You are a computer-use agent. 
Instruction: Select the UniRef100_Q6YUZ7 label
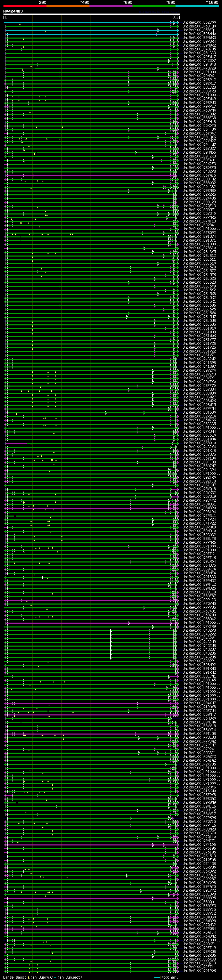(199, 149)
